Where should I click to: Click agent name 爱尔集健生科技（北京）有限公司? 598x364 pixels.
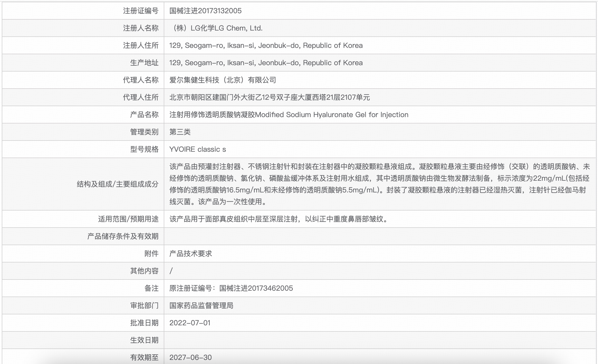pos(223,80)
